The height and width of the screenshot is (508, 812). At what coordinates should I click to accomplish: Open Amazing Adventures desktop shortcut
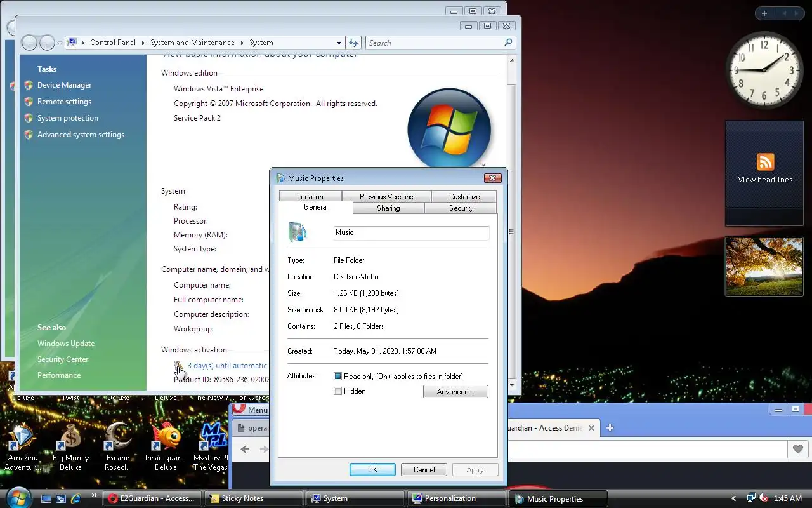coord(23,448)
